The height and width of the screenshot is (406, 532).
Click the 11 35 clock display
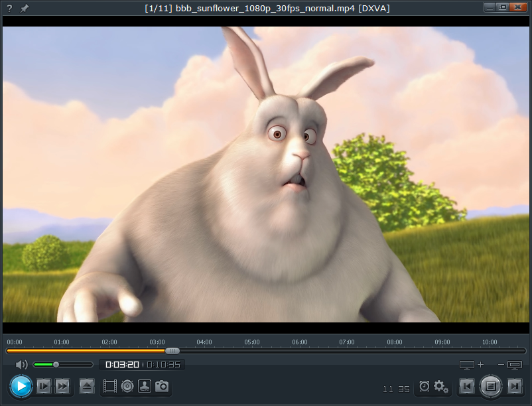[396, 389]
